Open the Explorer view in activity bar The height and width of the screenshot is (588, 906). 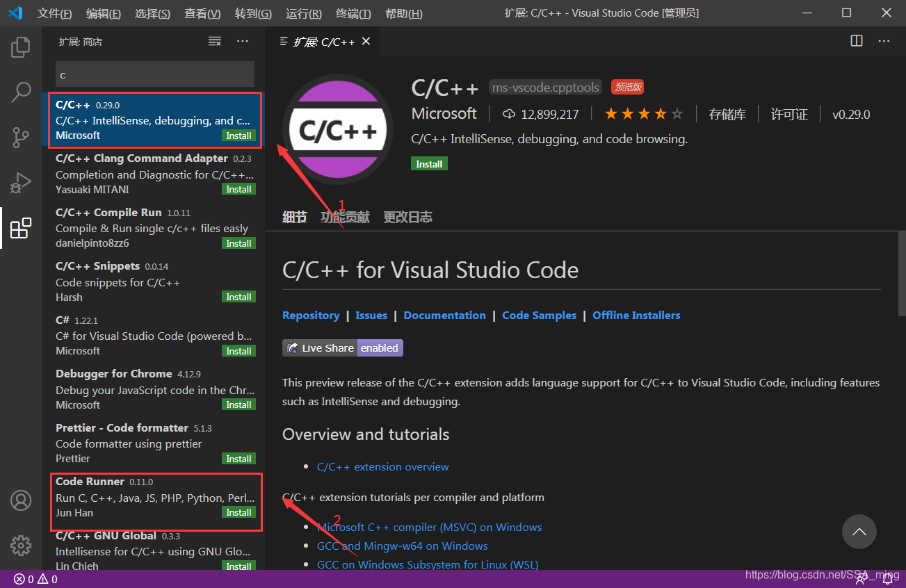coord(21,47)
